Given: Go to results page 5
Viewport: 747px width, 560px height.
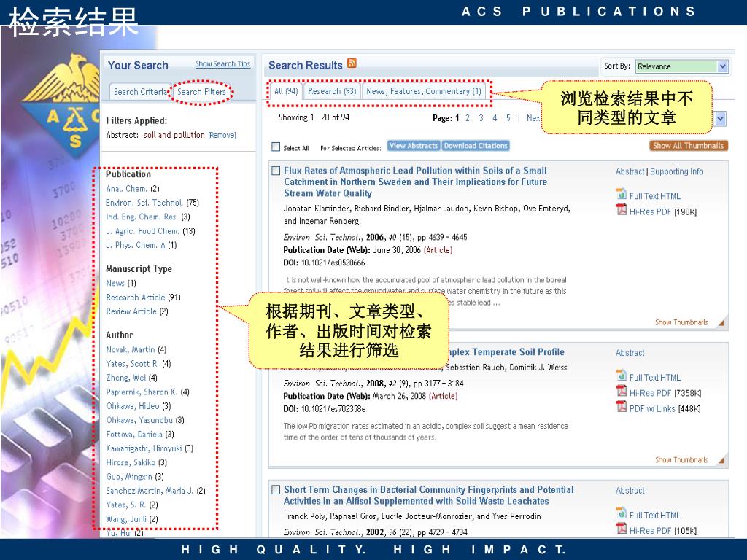Looking at the screenshot, I should pyautogui.click(x=508, y=118).
